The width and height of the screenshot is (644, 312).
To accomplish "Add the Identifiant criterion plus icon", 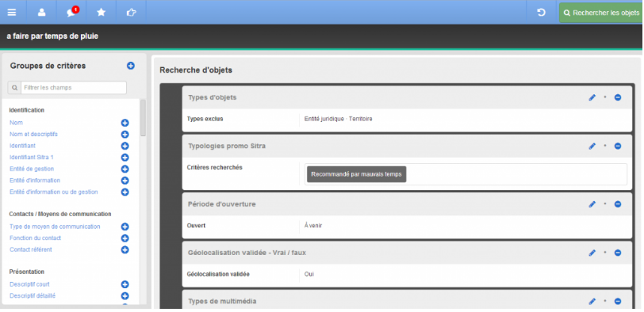I will click(125, 146).
